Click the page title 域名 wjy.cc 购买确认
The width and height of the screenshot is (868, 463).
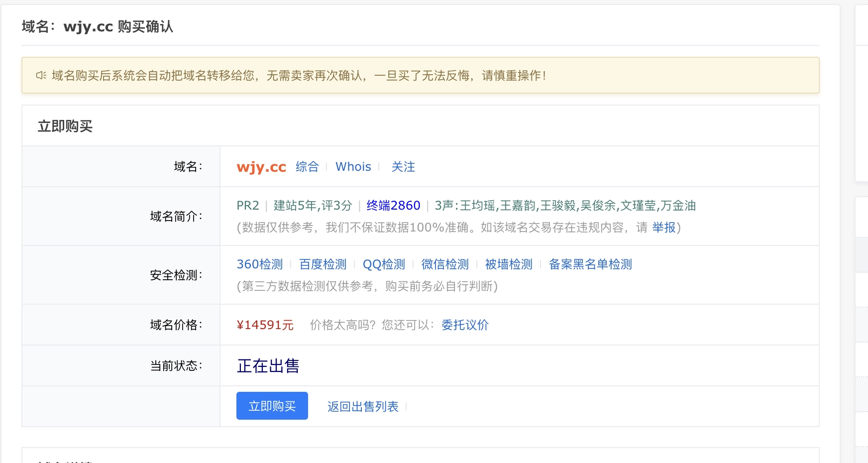98,26
